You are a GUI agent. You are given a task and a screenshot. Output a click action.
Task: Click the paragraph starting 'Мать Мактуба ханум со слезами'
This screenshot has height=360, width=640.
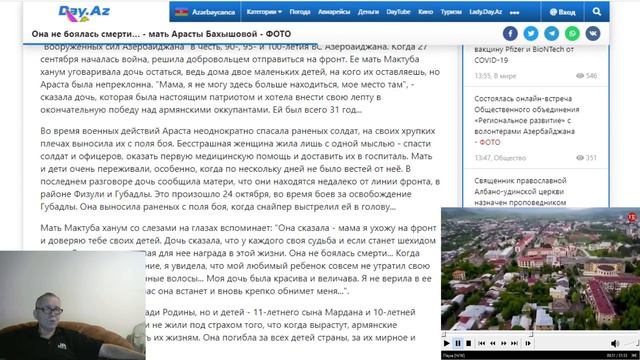pyautogui.click(x=238, y=259)
